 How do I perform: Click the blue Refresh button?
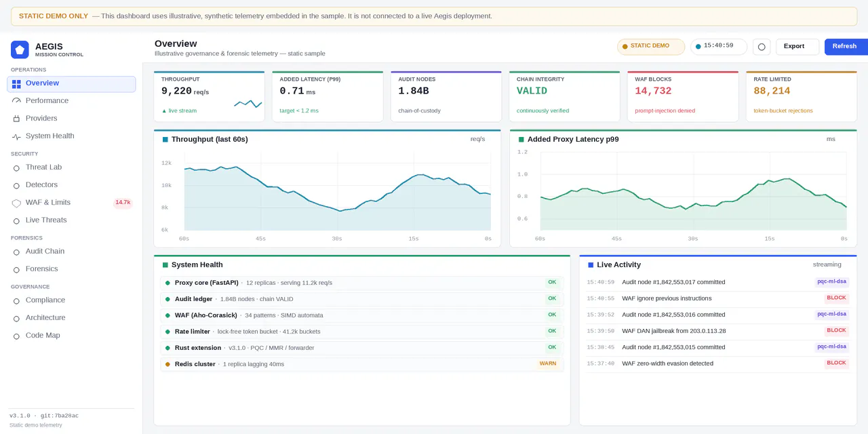point(846,47)
